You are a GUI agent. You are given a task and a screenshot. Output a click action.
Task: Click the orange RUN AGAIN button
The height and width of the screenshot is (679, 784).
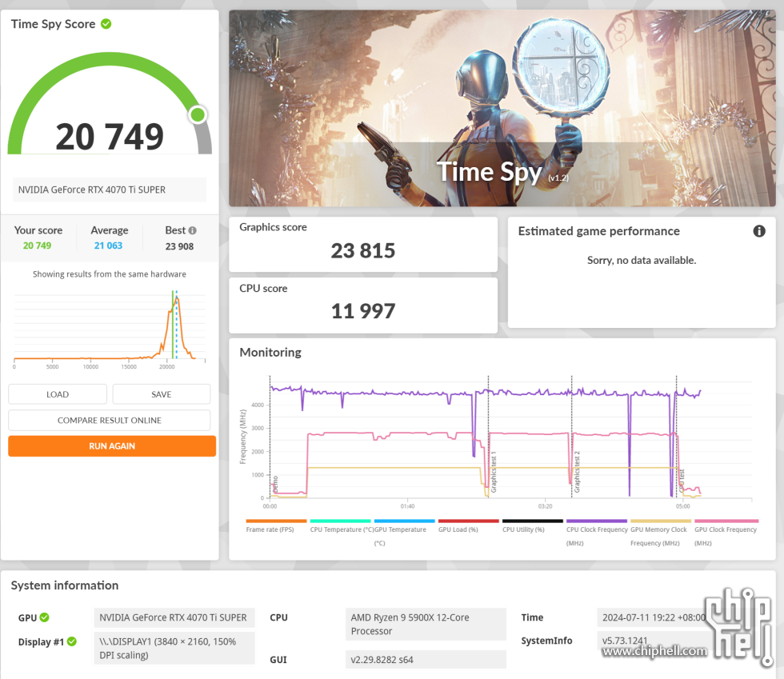(x=112, y=446)
